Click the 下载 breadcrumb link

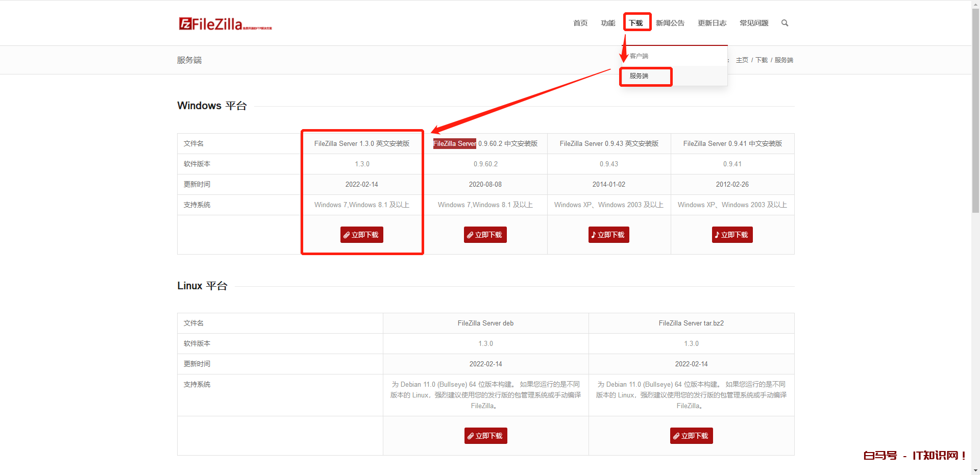click(762, 60)
